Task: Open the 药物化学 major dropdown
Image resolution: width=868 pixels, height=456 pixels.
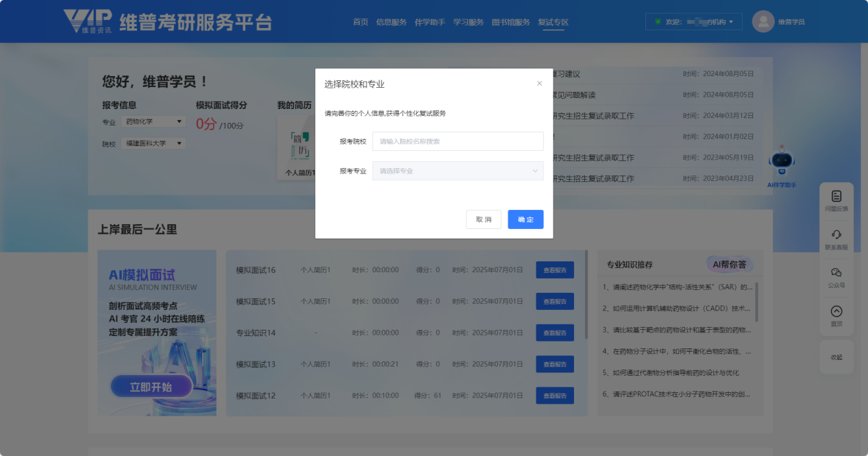Action: click(153, 122)
